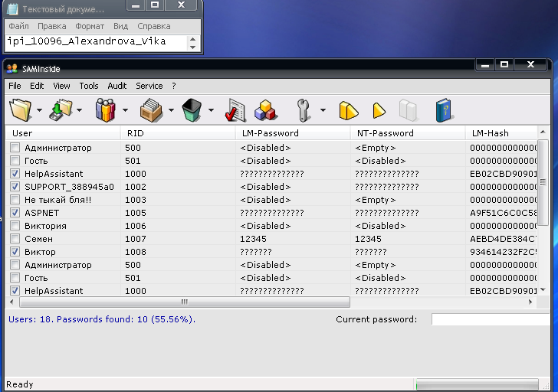Screen dimensions: 558x392
Task: Check the Семен user checkbox
Action: point(15,238)
